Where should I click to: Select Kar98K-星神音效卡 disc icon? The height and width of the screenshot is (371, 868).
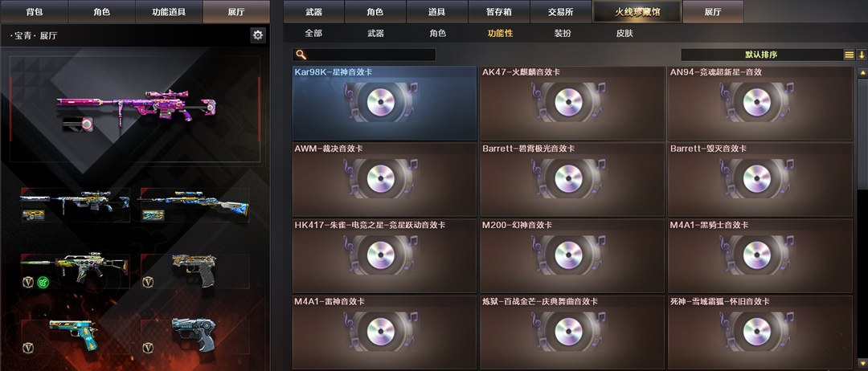click(381, 102)
